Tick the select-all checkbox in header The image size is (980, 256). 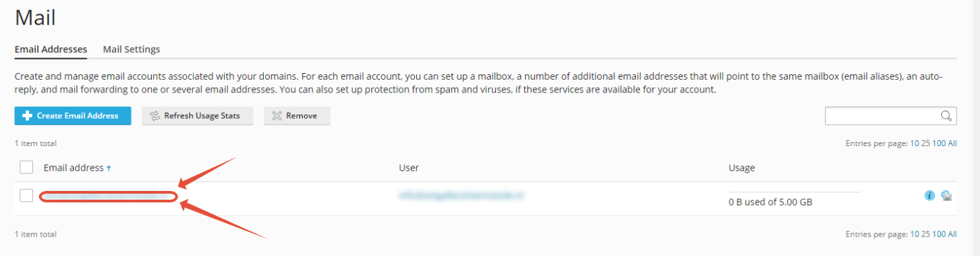26,168
